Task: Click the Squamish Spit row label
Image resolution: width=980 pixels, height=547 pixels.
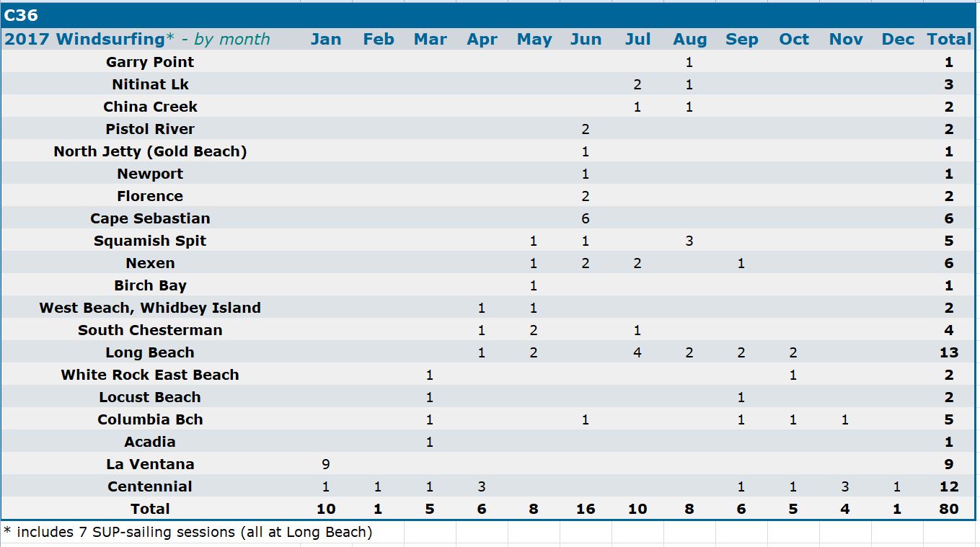Action: (150, 241)
